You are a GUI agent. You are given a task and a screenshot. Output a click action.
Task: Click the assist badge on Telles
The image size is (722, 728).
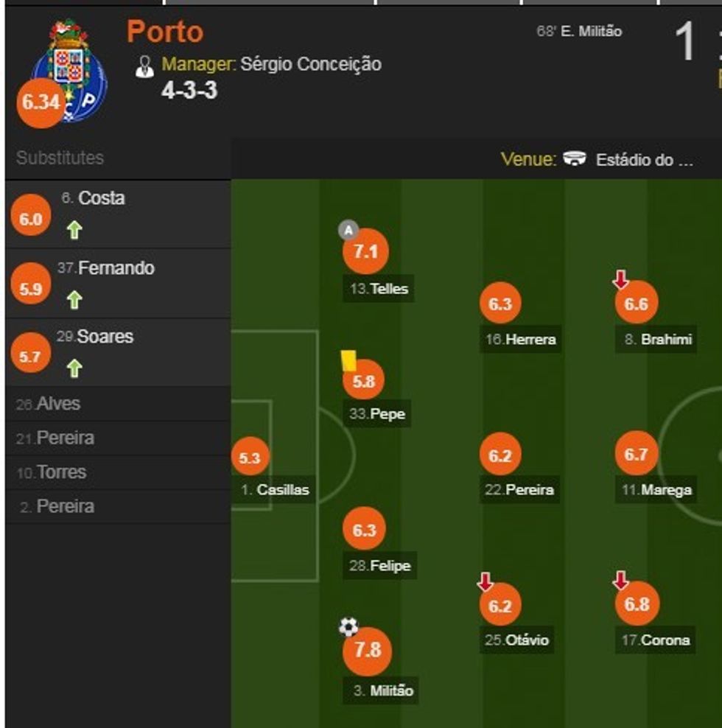pos(348,230)
